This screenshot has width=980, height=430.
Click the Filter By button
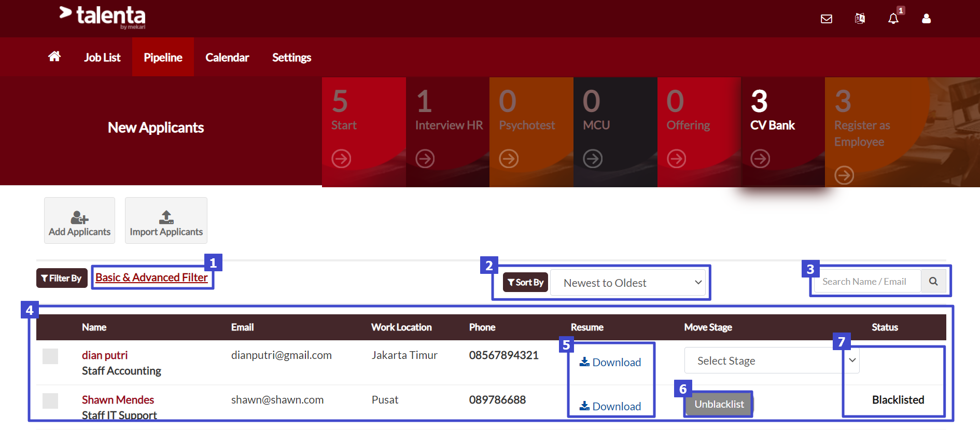click(62, 278)
